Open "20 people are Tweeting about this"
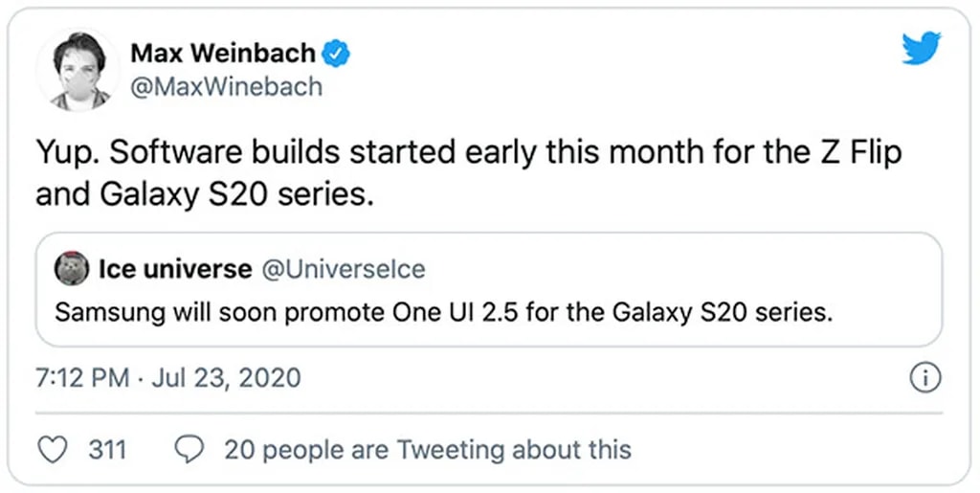The width and height of the screenshot is (980, 493). coord(427,449)
